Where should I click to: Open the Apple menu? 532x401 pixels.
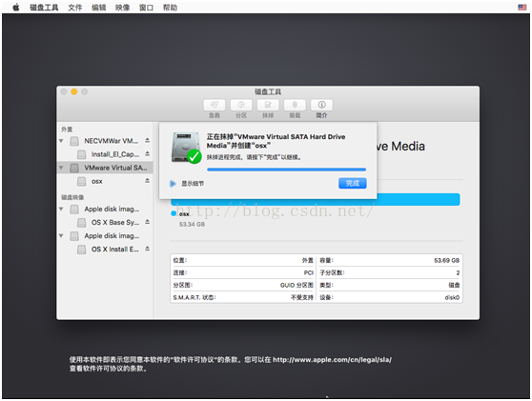pos(16,7)
